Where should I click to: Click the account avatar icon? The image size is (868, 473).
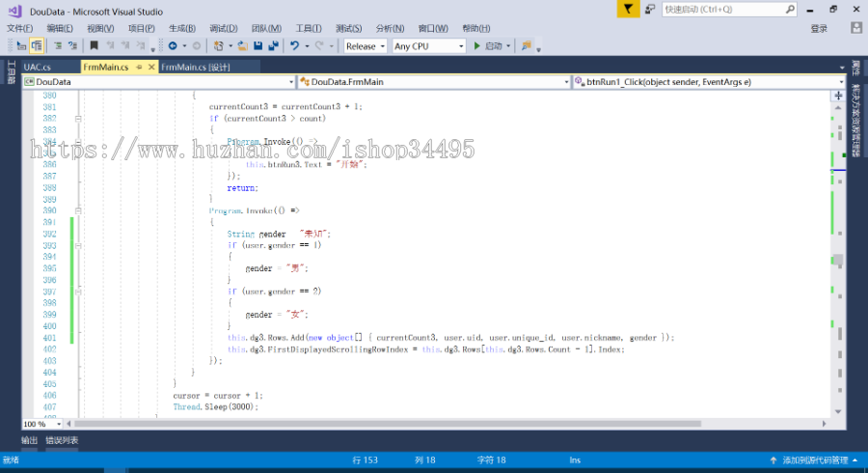[x=856, y=28]
